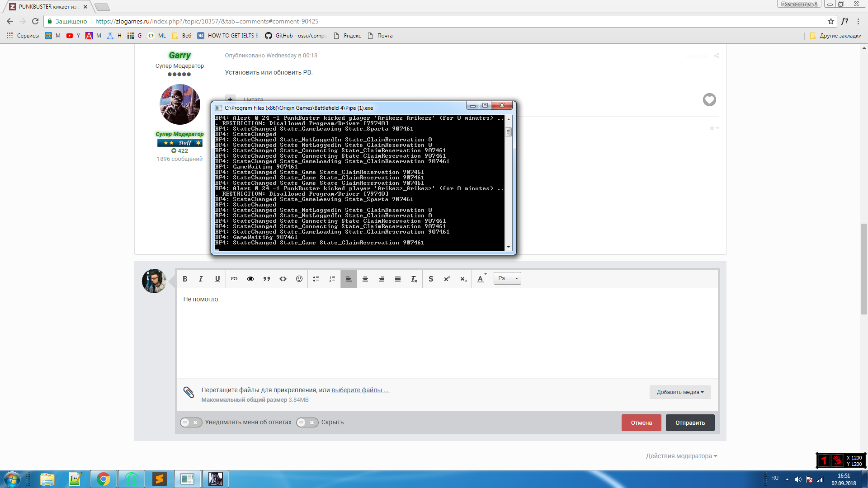Open the Другие закладки folder
This screenshot has width=868, height=488.
(835, 36)
